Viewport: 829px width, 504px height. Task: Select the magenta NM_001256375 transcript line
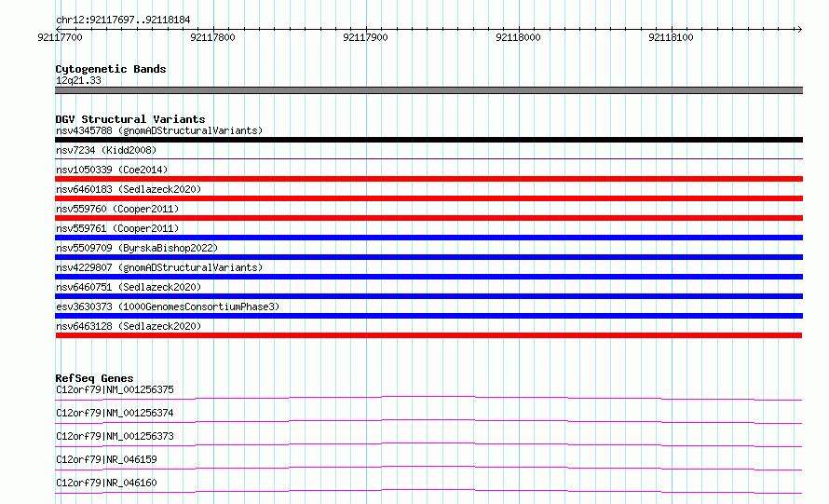428,398
